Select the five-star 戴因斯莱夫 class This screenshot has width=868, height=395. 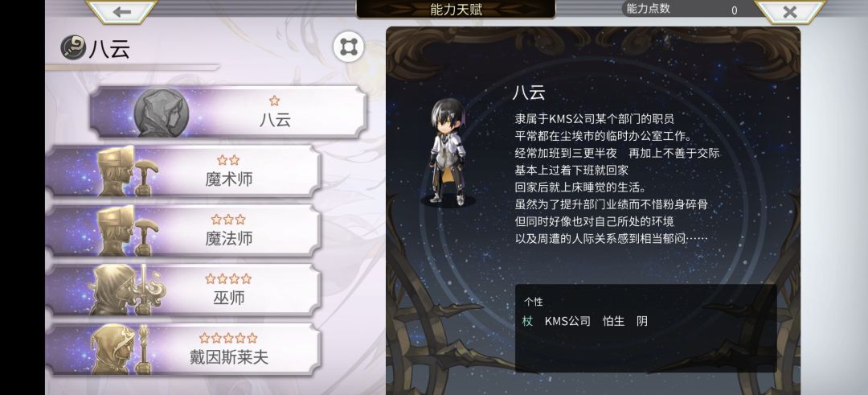(184, 350)
